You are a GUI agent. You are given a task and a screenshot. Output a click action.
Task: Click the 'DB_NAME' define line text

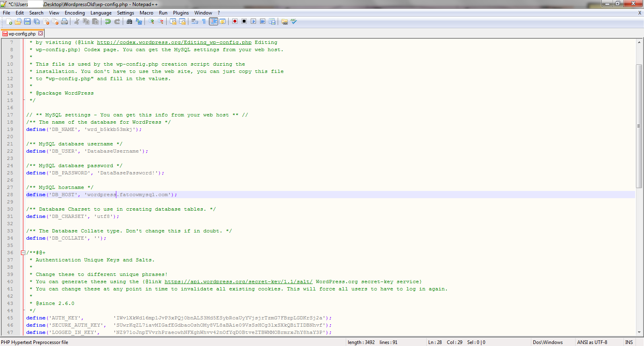click(x=84, y=129)
